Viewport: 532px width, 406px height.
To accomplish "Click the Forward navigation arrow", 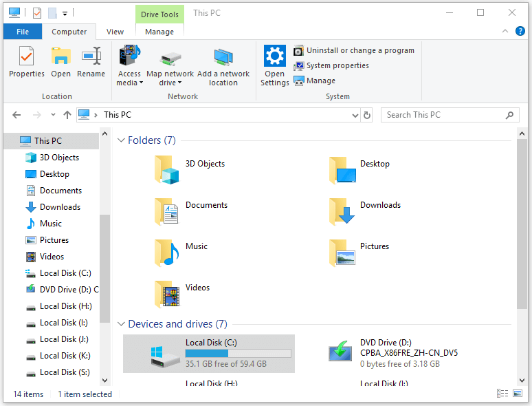I will (x=37, y=115).
